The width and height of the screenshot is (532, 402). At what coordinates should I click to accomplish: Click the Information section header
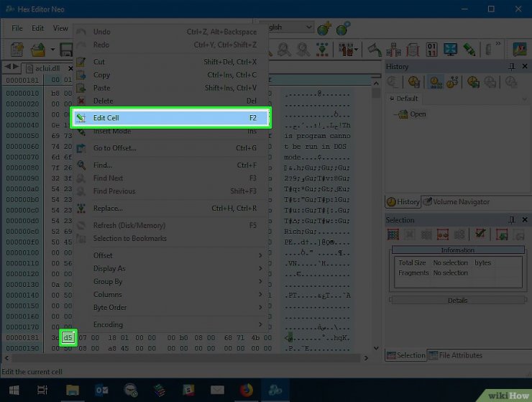click(458, 250)
